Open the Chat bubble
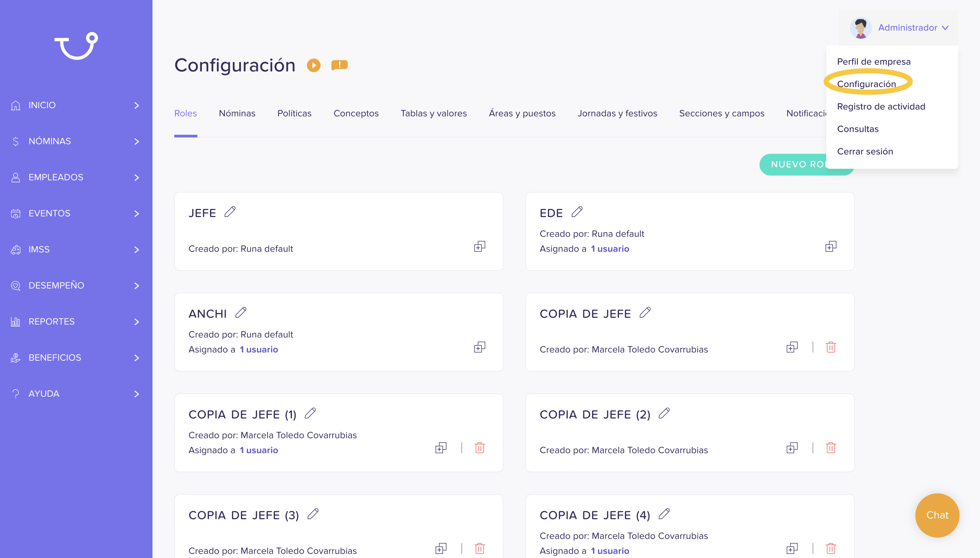Image resolution: width=980 pixels, height=558 pixels. tap(937, 515)
